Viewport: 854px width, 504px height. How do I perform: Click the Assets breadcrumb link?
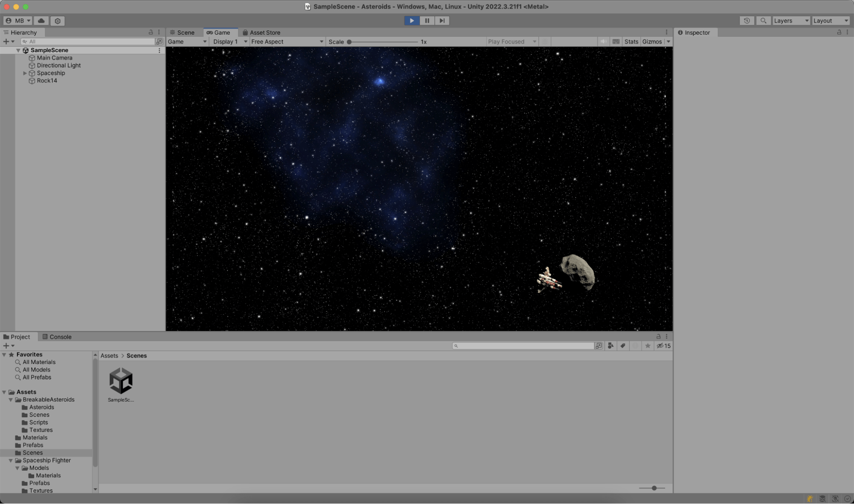click(x=109, y=355)
